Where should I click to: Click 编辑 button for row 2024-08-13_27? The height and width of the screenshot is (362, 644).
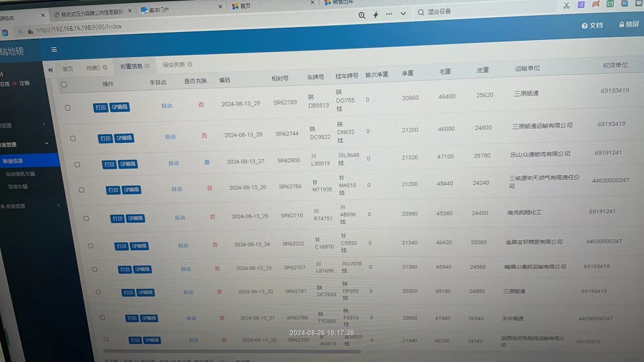[x=128, y=164]
